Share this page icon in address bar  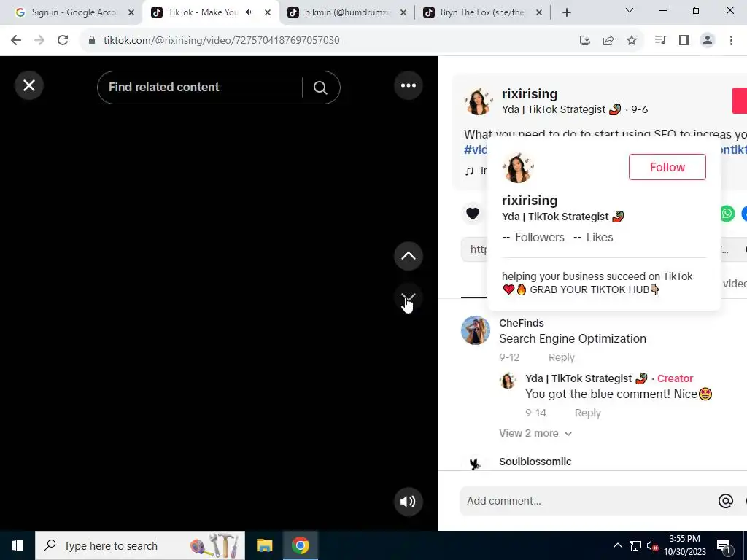click(x=608, y=41)
